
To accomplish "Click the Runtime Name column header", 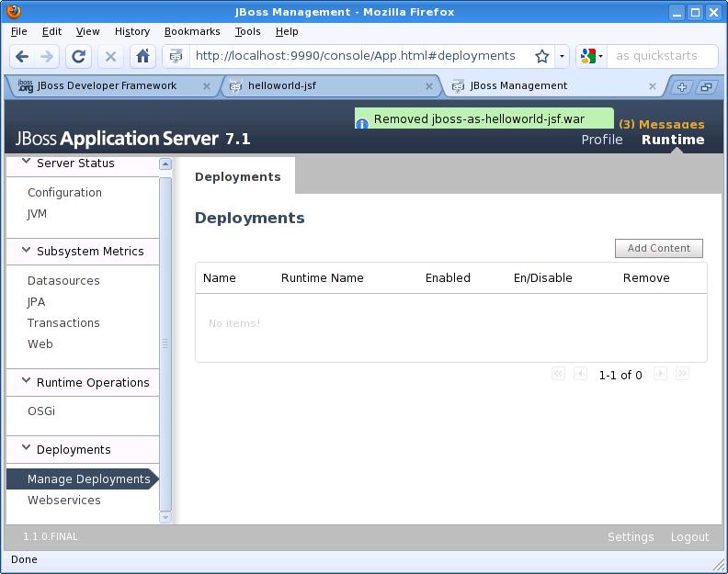I will pyautogui.click(x=323, y=278).
